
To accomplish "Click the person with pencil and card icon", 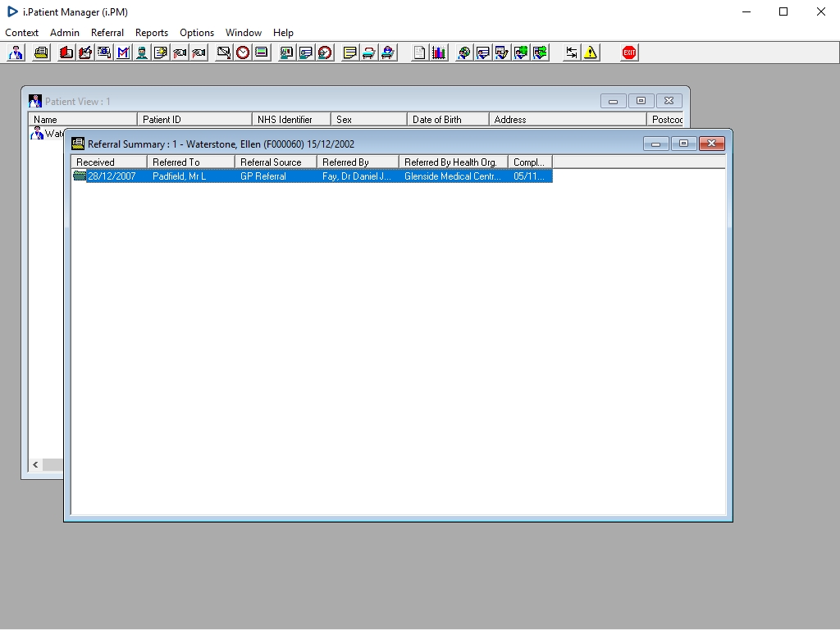I will pyautogui.click(x=502, y=52).
